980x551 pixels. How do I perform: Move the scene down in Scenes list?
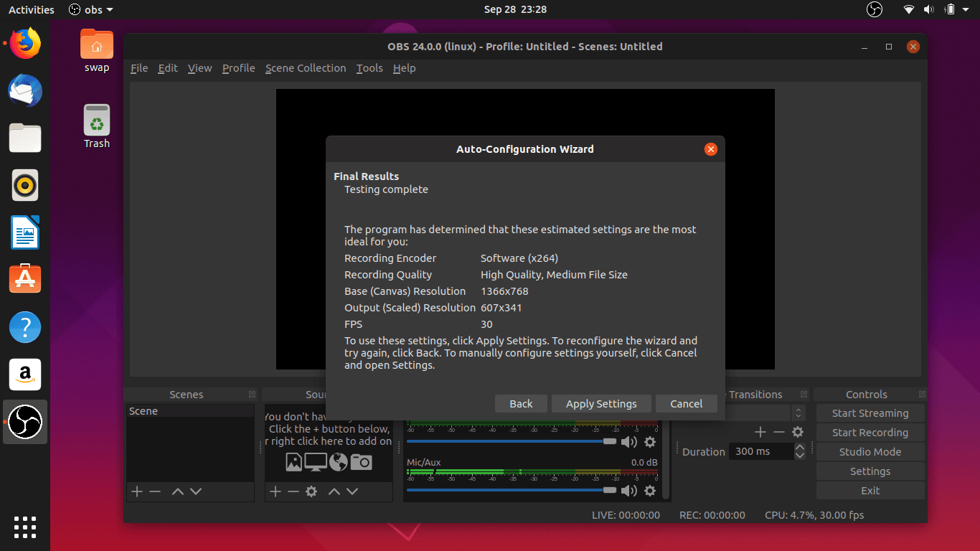coord(196,491)
